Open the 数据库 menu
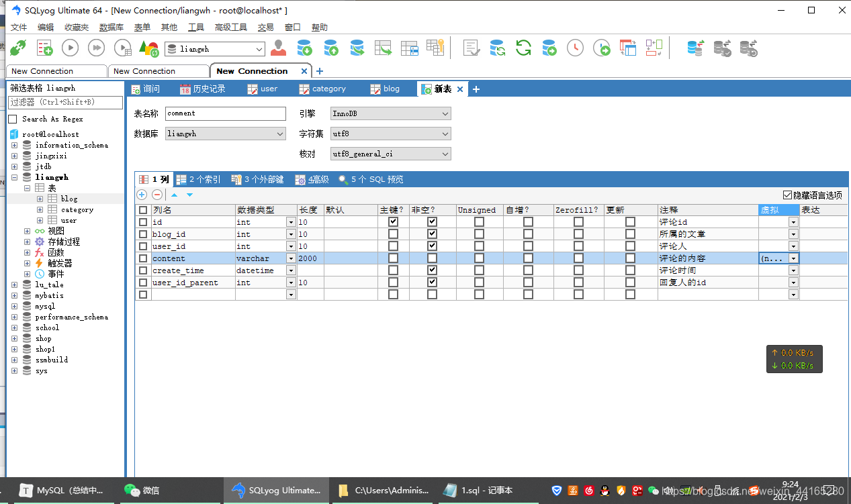Image resolution: width=851 pixels, height=504 pixels. pyautogui.click(x=111, y=28)
